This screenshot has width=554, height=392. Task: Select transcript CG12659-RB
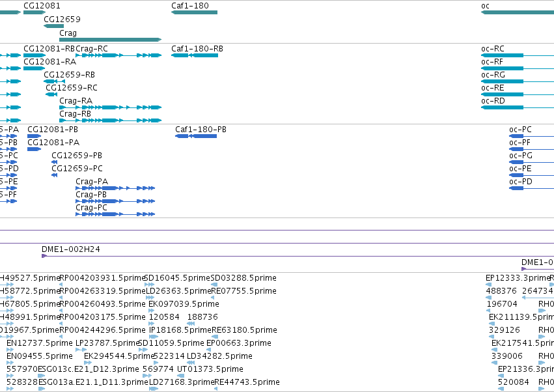55,81
